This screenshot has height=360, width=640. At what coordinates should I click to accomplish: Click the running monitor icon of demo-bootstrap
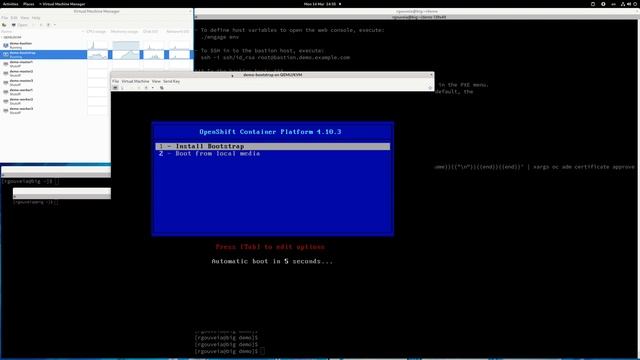(6, 54)
